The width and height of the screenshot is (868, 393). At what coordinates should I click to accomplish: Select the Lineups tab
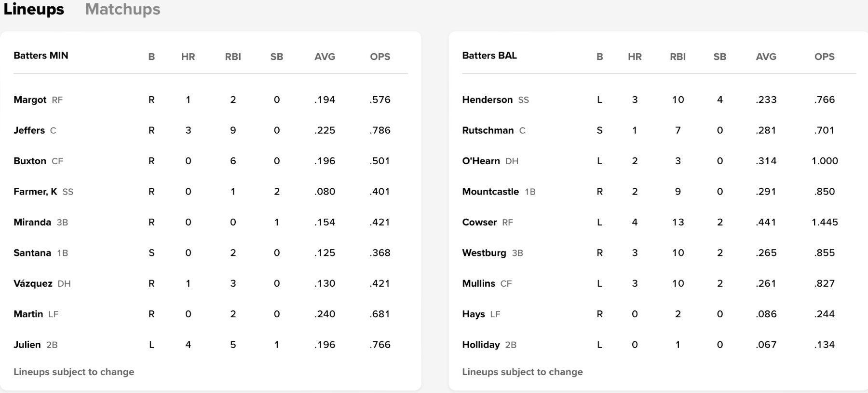(34, 10)
